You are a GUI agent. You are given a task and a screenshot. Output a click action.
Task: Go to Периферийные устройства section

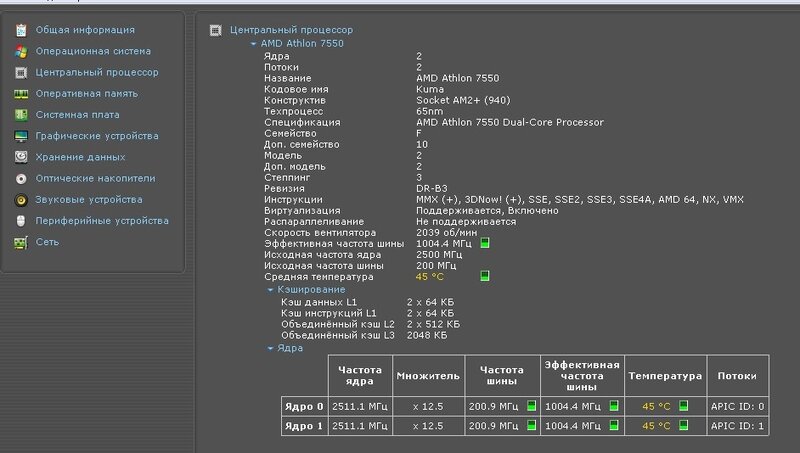pyautogui.click(x=102, y=221)
